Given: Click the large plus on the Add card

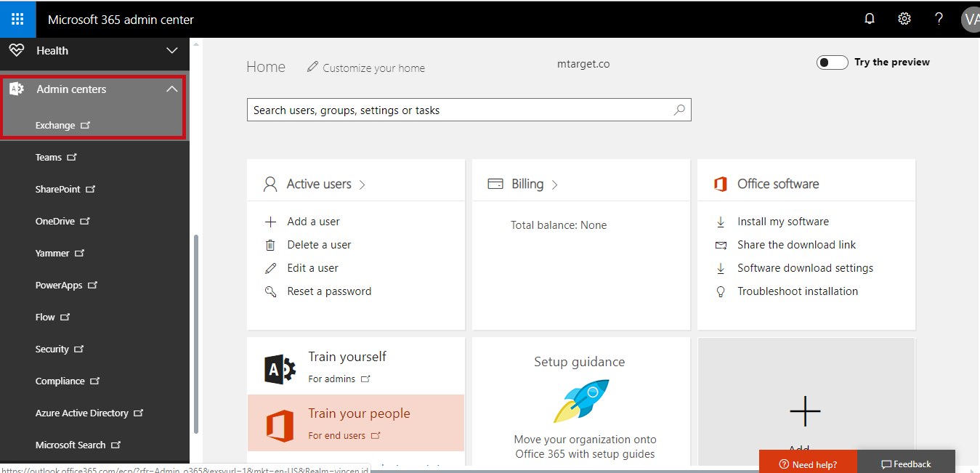Looking at the screenshot, I should tap(805, 412).
